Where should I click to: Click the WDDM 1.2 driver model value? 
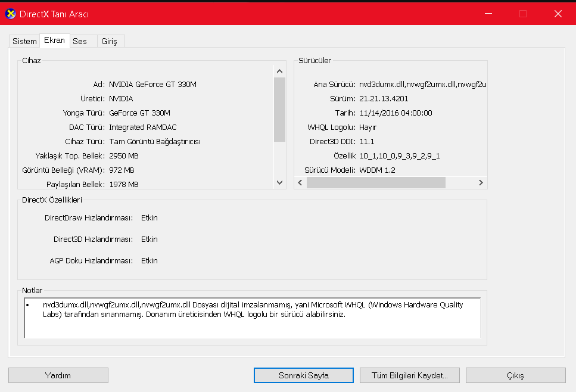[x=377, y=170]
